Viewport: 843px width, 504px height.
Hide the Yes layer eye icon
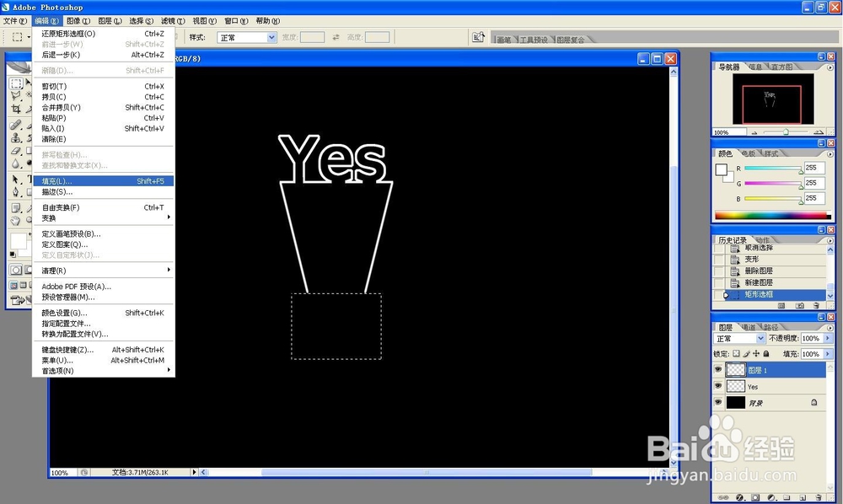coord(718,386)
